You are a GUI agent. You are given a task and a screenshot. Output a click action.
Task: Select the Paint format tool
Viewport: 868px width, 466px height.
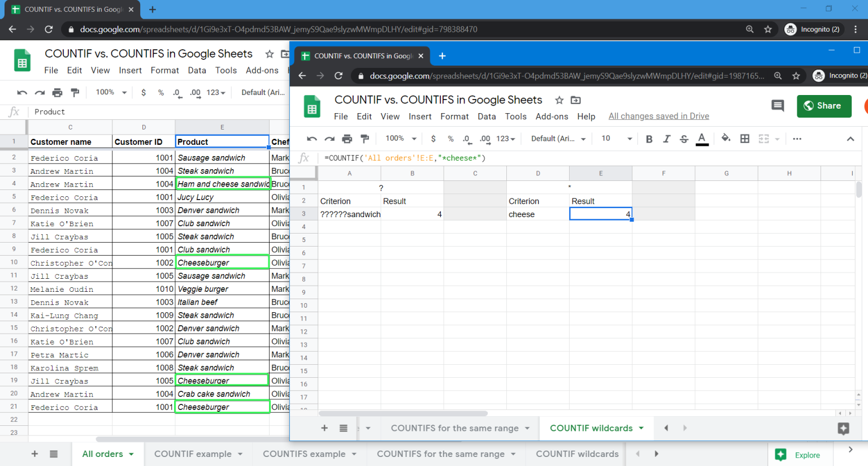[364, 138]
